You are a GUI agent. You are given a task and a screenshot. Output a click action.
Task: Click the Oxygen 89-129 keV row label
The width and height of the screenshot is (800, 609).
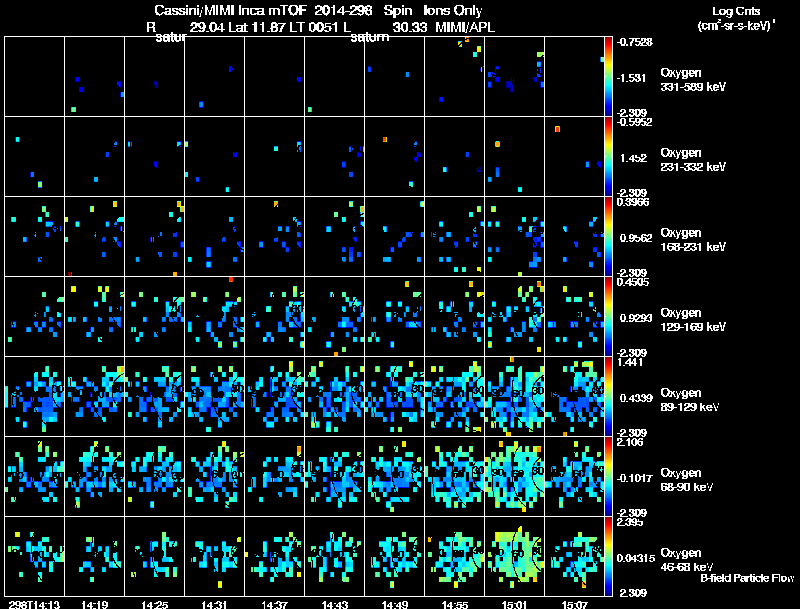click(690, 399)
